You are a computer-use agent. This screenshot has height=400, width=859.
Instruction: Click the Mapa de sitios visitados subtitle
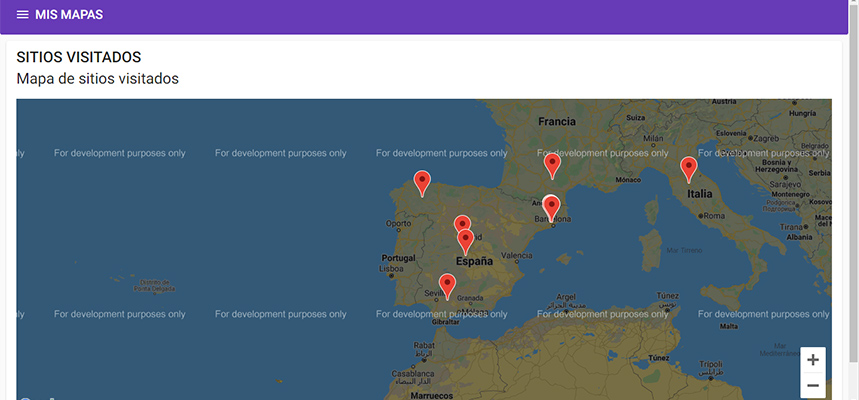pos(97,78)
